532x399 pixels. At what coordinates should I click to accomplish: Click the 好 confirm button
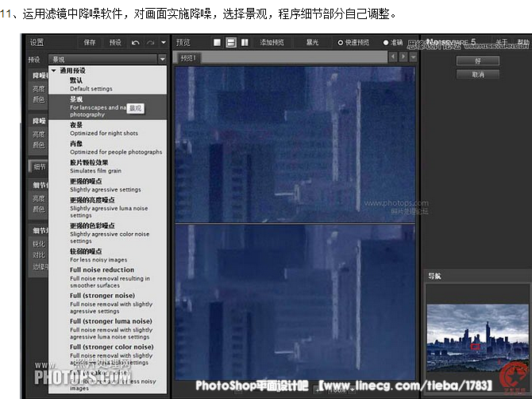(x=478, y=61)
